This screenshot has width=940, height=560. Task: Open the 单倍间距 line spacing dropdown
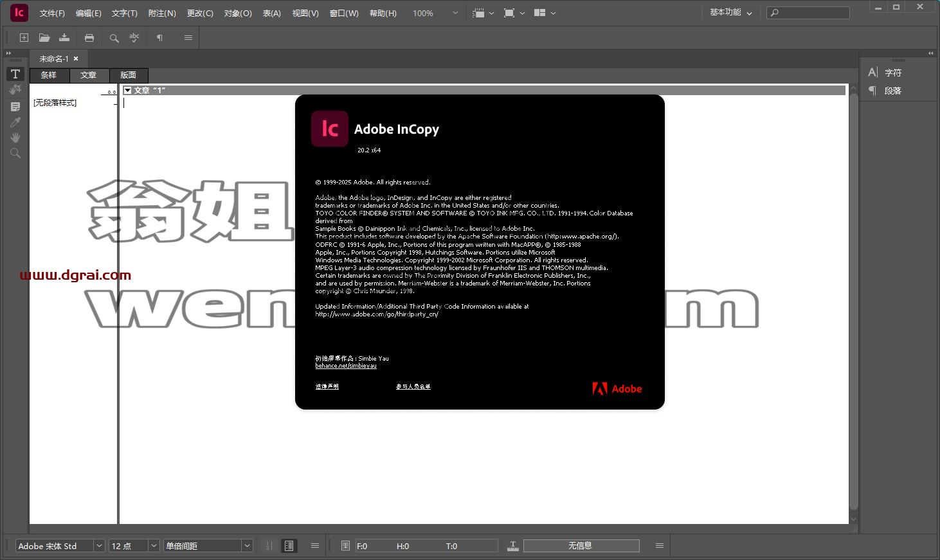[248, 546]
